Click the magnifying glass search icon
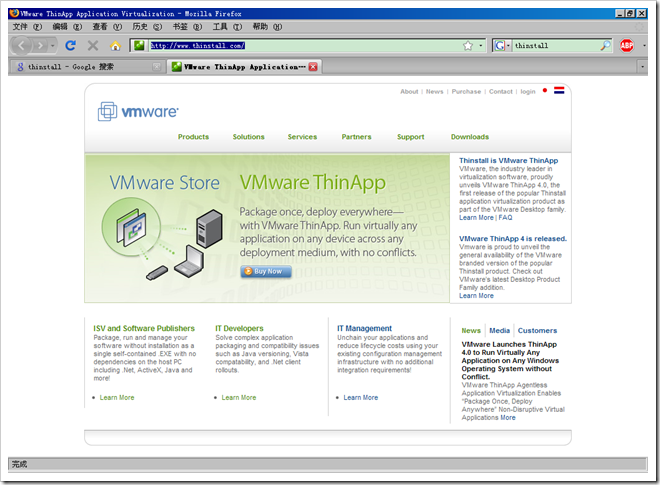Image resolution: width=660 pixels, height=485 pixels. pyautogui.click(x=605, y=45)
